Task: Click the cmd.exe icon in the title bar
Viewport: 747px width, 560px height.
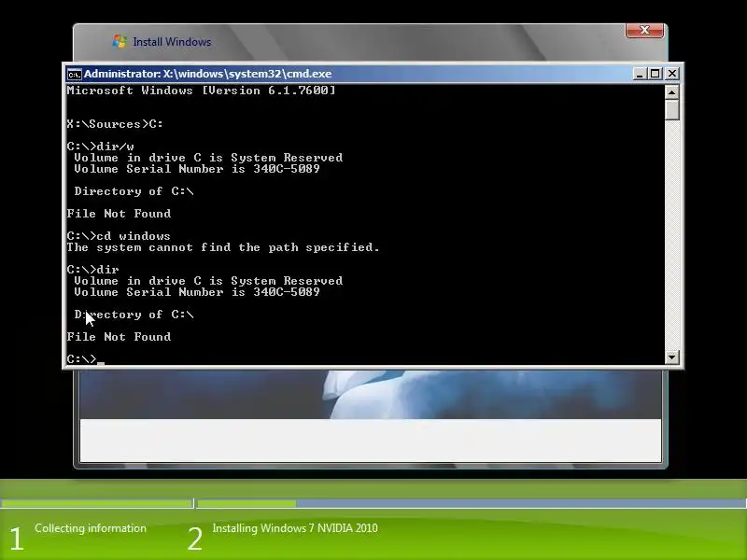Action: [75, 75]
